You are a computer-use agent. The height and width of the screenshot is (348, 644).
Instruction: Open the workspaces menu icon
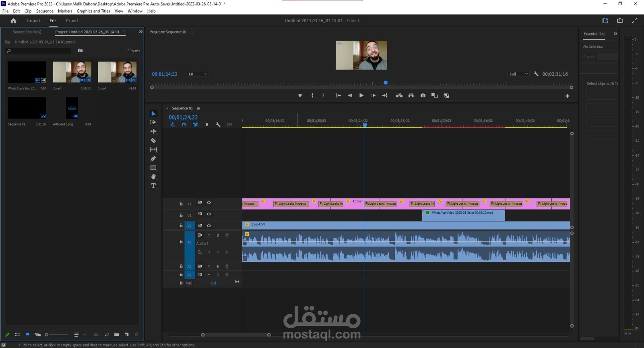[605, 21]
